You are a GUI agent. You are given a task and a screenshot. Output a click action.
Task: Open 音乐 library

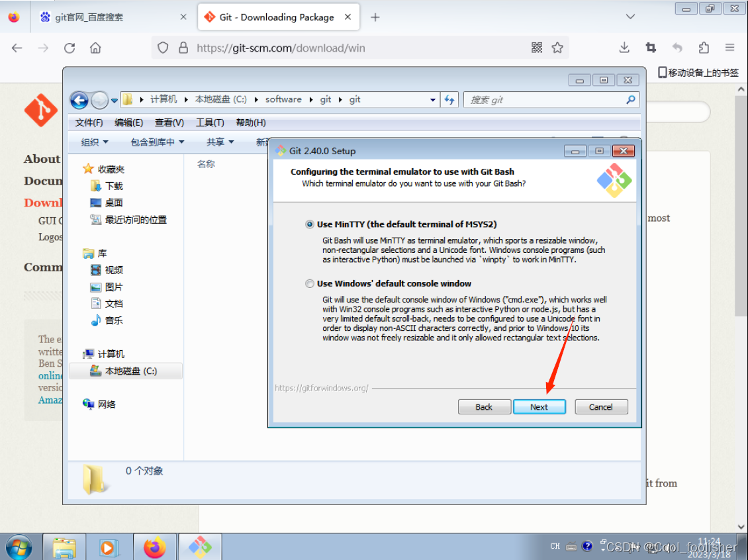pos(107,320)
